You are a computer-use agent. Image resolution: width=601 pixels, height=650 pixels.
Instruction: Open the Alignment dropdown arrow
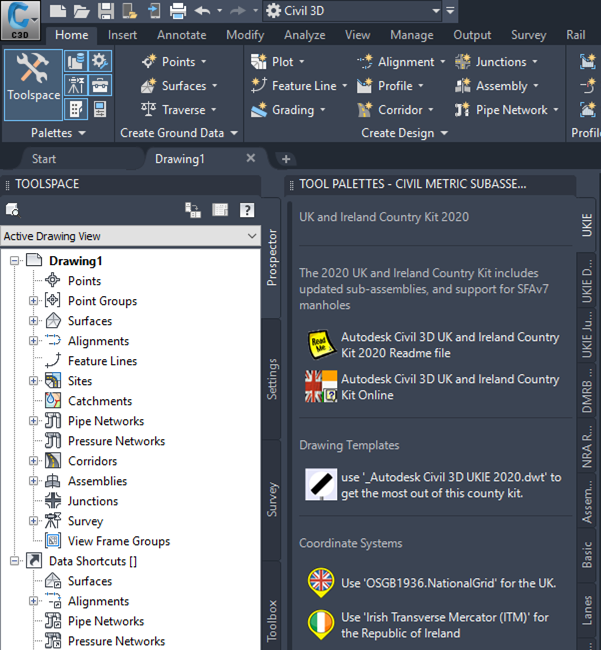pyautogui.click(x=443, y=62)
